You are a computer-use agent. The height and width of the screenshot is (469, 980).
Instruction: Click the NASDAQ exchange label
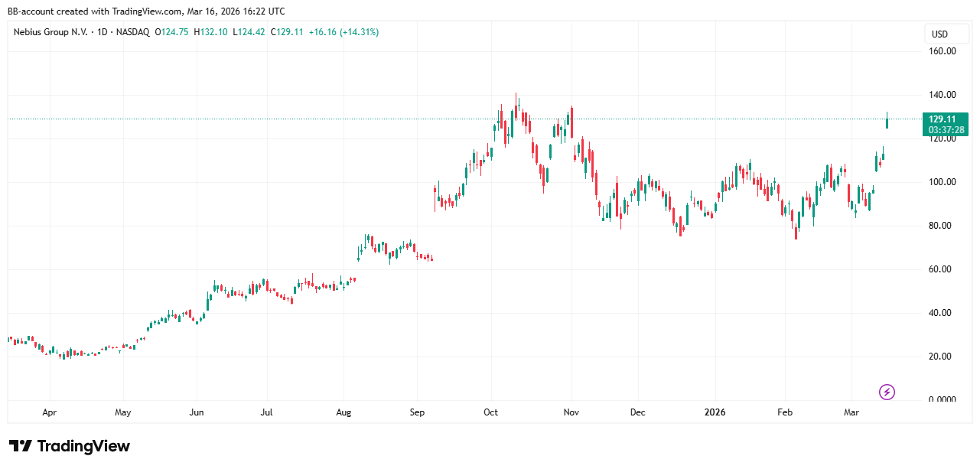coord(132,32)
